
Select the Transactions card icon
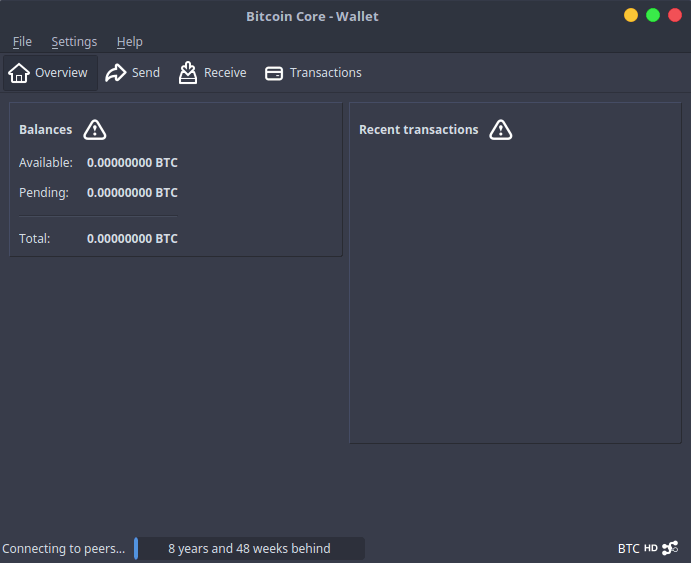(274, 73)
